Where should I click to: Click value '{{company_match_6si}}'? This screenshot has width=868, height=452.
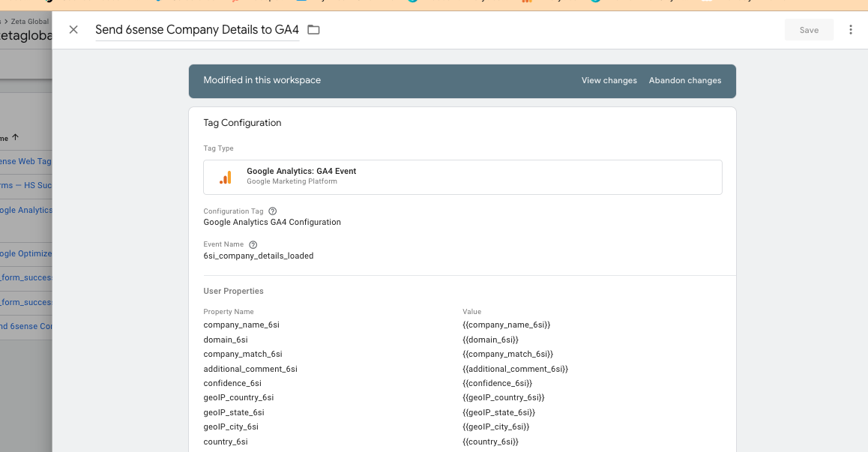click(507, 354)
